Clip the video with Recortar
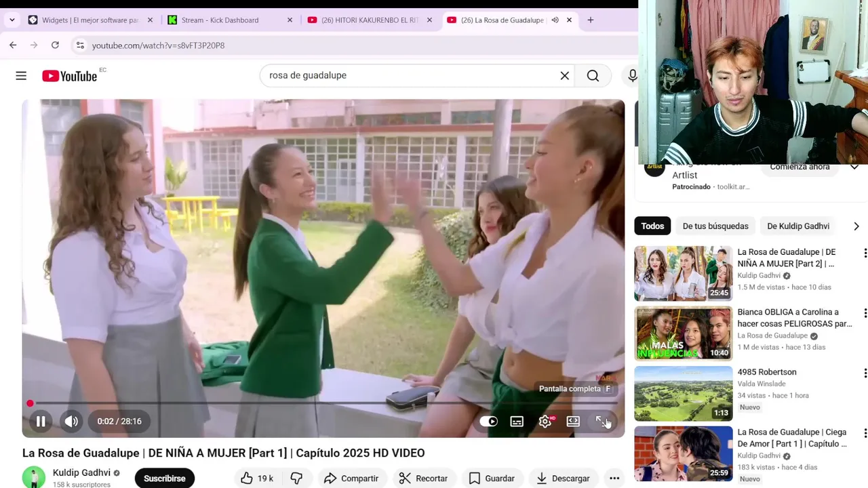 423,479
